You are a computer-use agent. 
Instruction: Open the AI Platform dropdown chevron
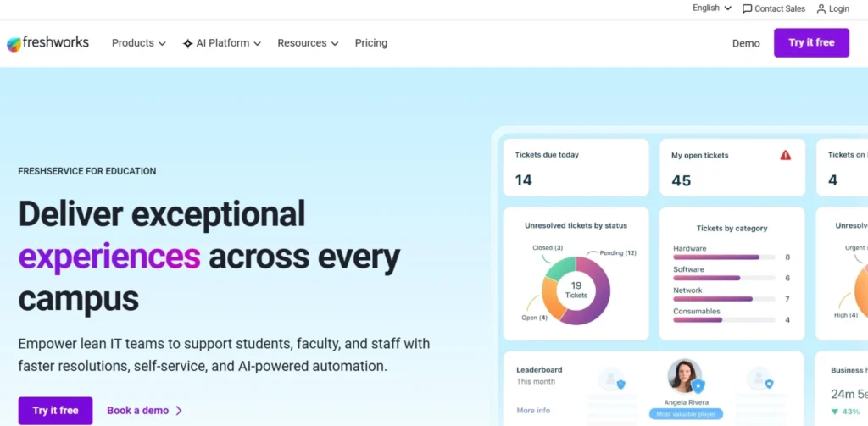click(x=258, y=44)
